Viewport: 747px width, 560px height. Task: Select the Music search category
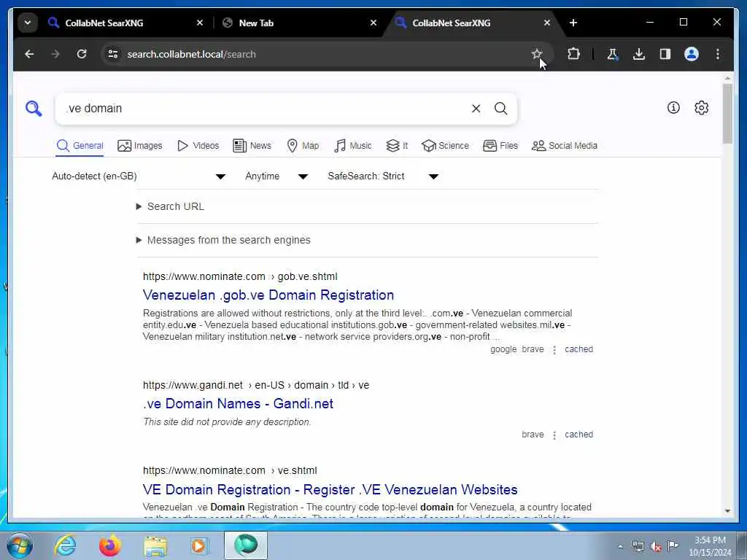coord(353,146)
